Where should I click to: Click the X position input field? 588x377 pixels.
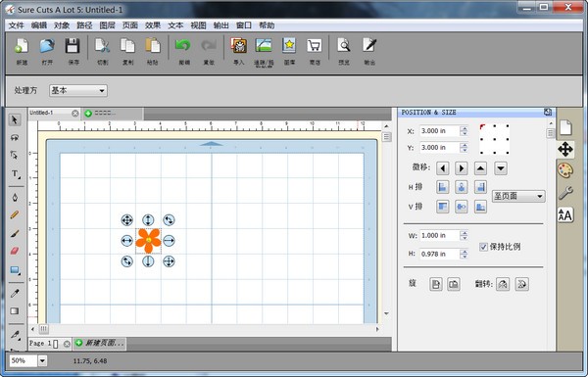point(439,131)
